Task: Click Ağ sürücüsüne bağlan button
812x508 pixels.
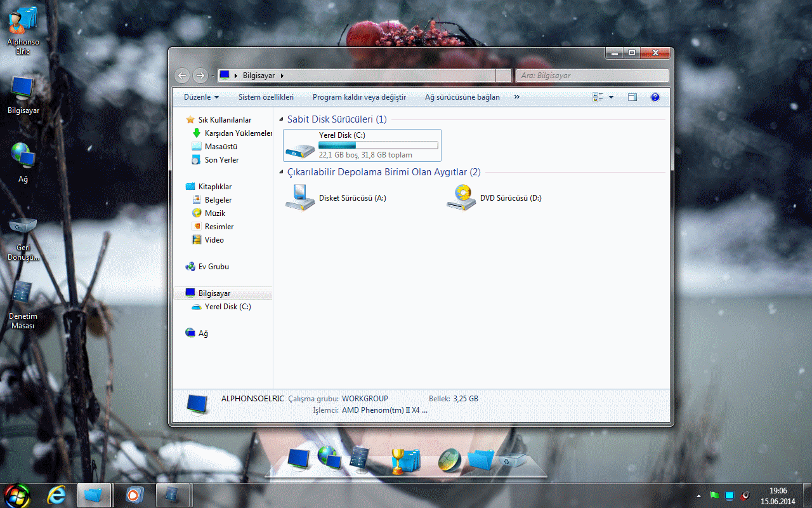Action: point(462,97)
